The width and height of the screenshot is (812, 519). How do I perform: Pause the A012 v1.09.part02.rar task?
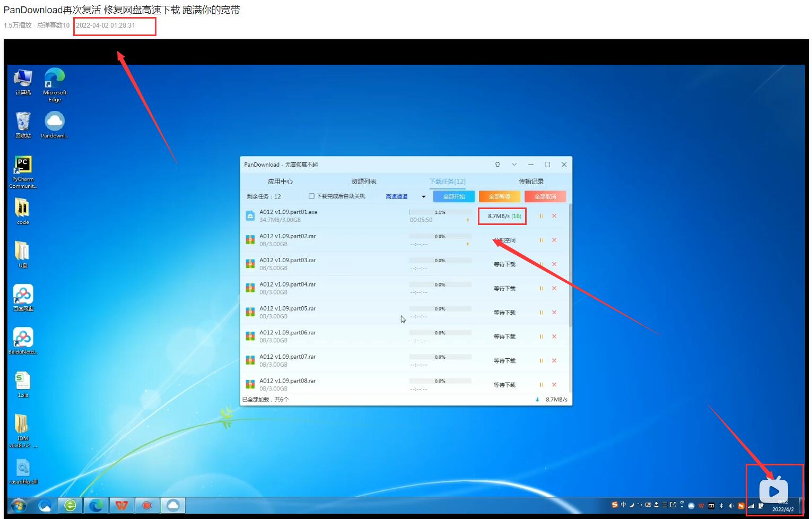tap(541, 240)
